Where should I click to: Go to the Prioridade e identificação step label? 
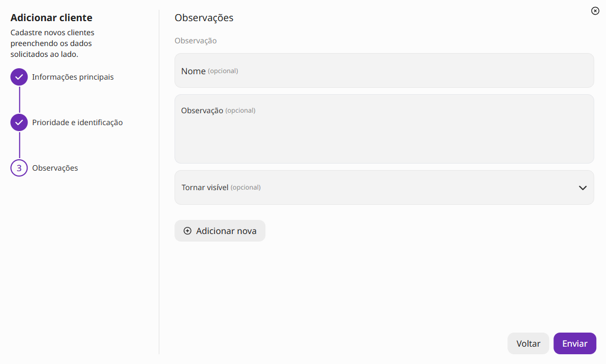click(77, 122)
